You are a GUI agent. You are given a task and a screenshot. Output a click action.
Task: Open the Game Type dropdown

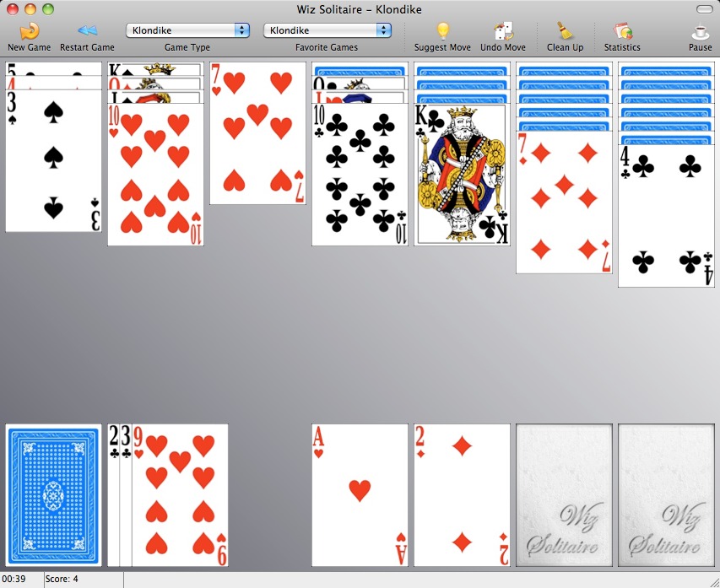[187, 30]
